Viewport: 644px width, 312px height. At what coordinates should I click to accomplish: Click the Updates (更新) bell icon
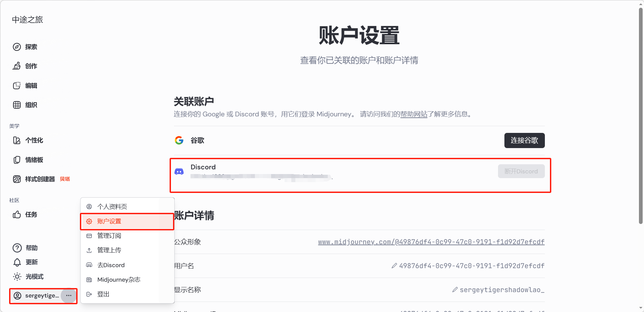point(17,262)
